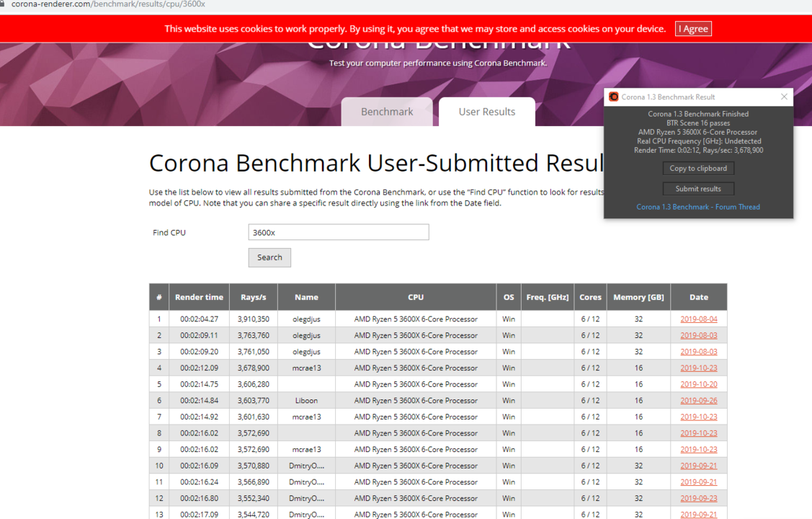812x519 pixels.
Task: Click rays value 3,566,890
Action: click(253, 482)
